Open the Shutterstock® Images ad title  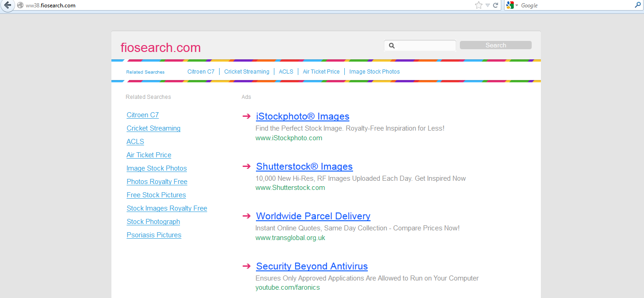click(x=304, y=166)
